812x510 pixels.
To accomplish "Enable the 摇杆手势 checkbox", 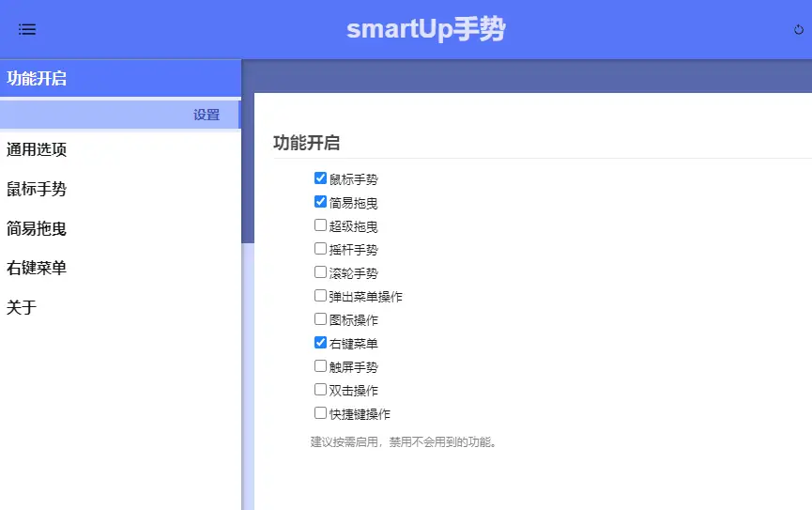I will [320, 249].
